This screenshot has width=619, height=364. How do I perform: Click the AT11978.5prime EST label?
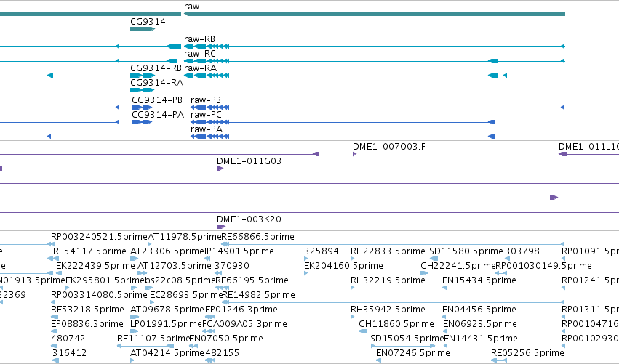pos(184,237)
